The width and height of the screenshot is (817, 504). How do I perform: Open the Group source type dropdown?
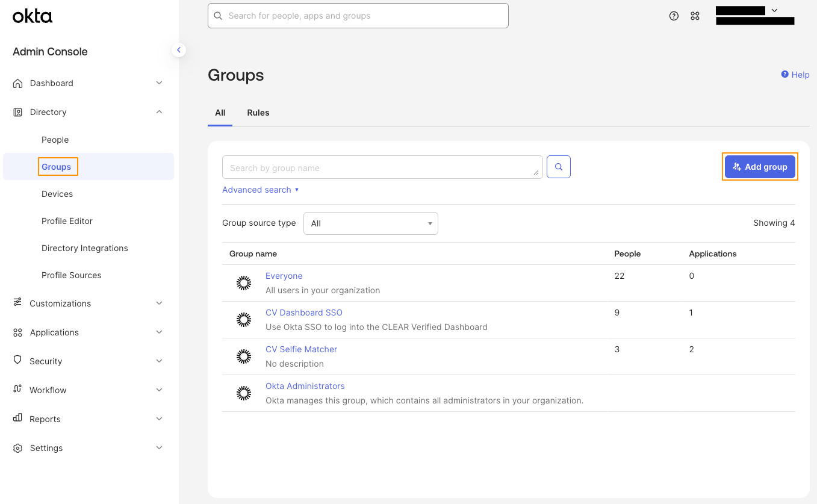click(371, 223)
